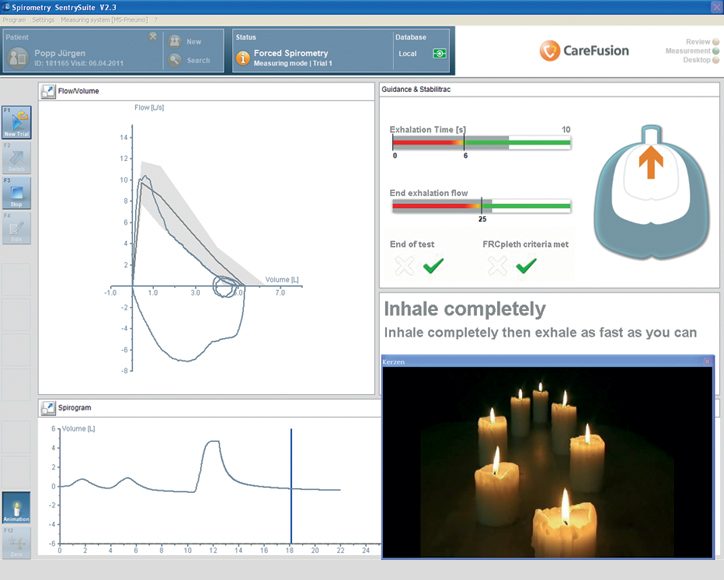Open the patient profile icon
The width and height of the screenshot is (724, 580).
pyautogui.click(x=18, y=58)
